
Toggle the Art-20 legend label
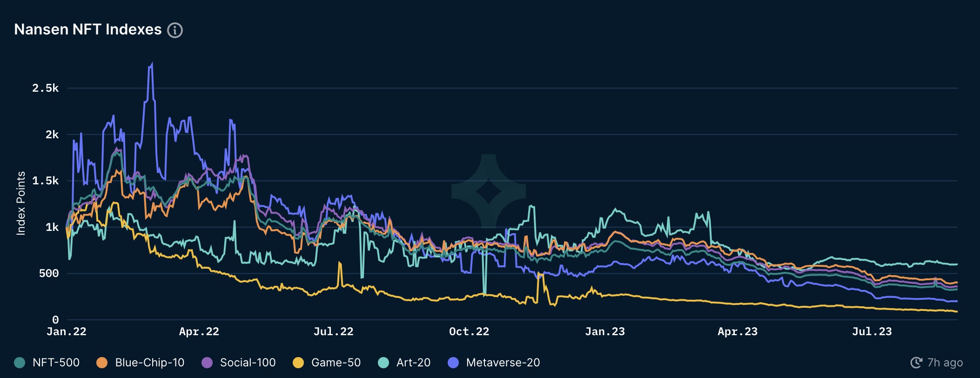click(x=413, y=363)
